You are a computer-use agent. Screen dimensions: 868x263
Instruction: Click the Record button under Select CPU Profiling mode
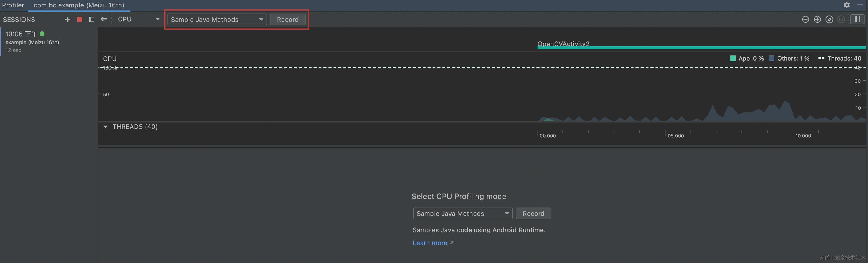tap(533, 213)
